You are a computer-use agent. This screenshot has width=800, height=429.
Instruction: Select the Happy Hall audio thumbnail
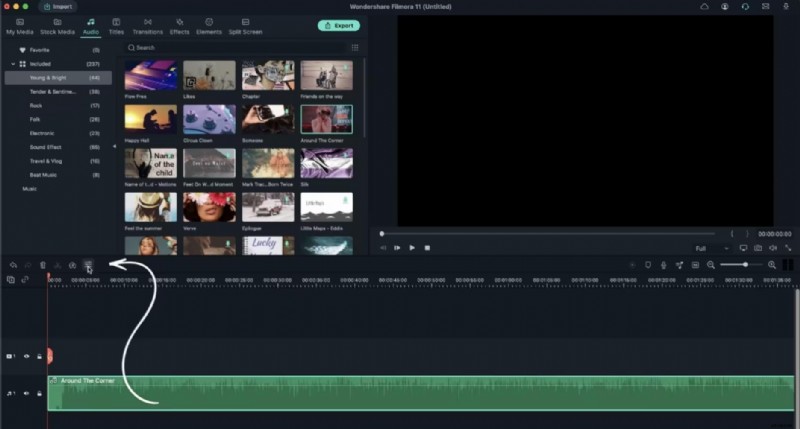coord(151,119)
